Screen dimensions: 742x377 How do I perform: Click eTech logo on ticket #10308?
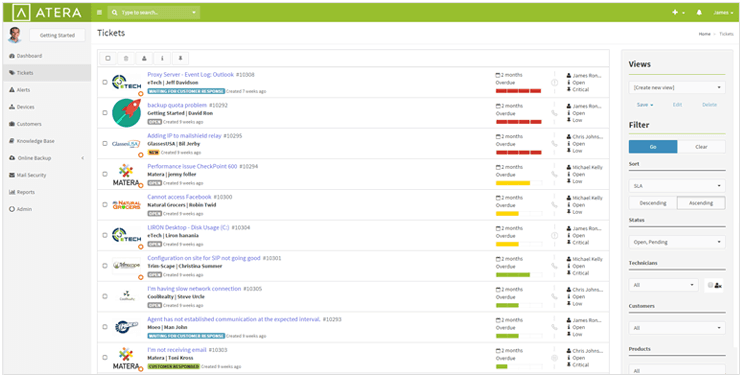(x=126, y=83)
